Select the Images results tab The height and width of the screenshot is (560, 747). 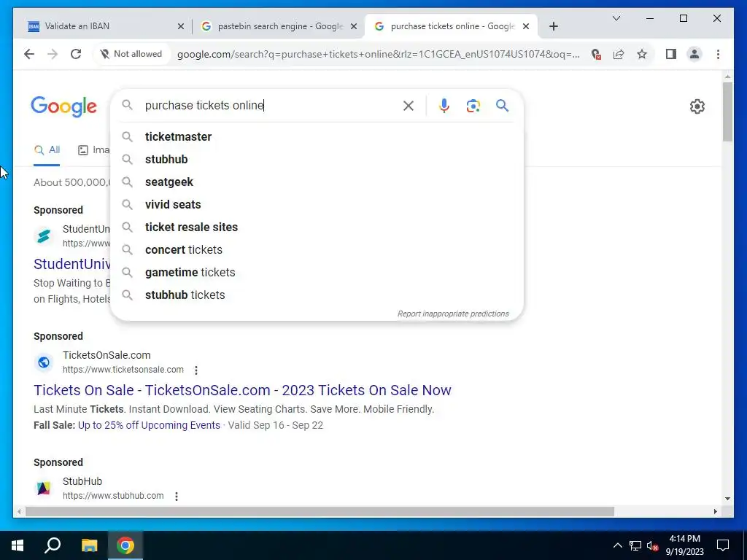pos(93,150)
